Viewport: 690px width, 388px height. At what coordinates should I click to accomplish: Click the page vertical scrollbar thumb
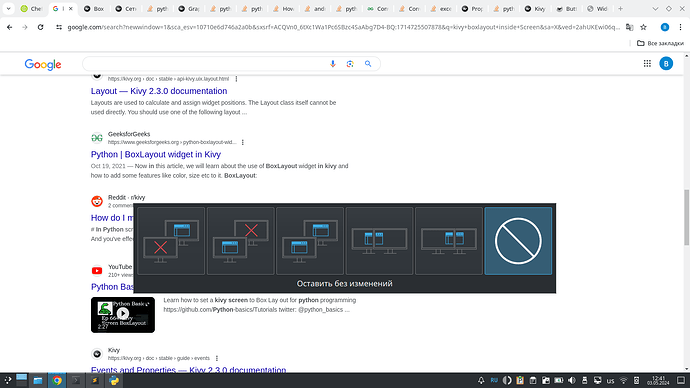[686, 217]
